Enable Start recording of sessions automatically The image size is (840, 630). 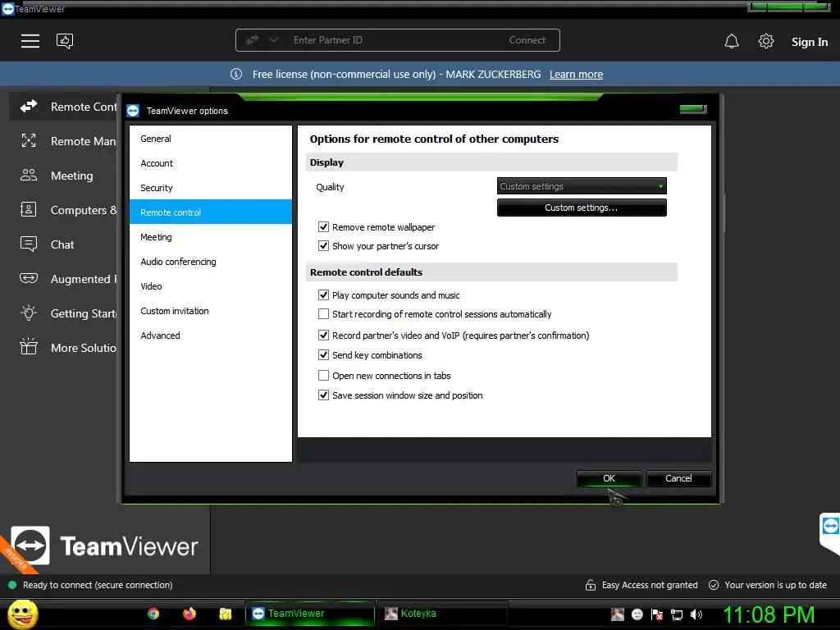click(323, 314)
